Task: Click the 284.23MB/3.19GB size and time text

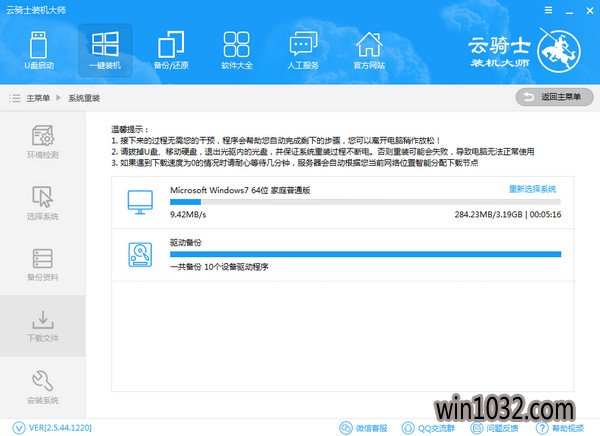Action: tap(508, 214)
